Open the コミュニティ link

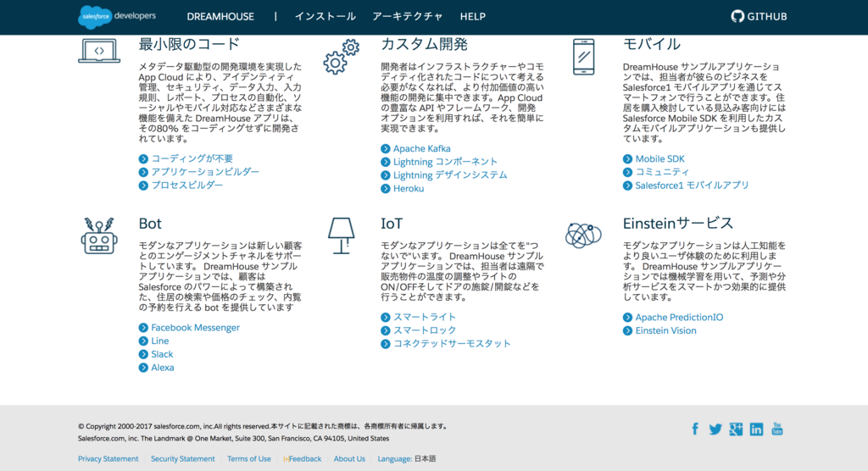(x=662, y=172)
